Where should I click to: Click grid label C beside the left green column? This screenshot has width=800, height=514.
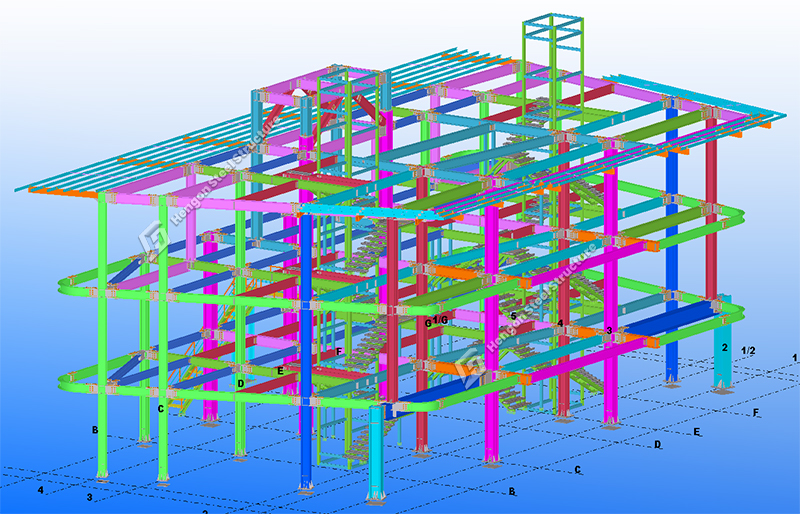pyautogui.click(x=160, y=408)
